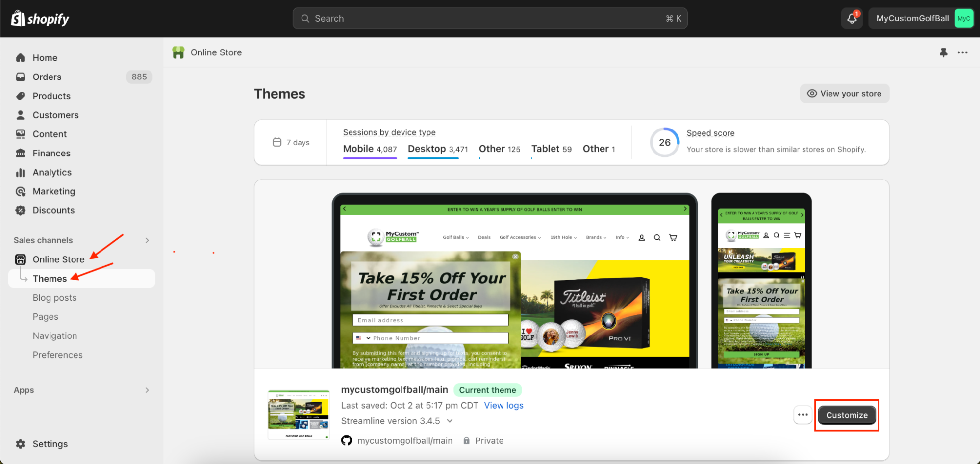Go to Orders in sidebar
Image resolution: width=980 pixels, height=464 pixels.
47,77
